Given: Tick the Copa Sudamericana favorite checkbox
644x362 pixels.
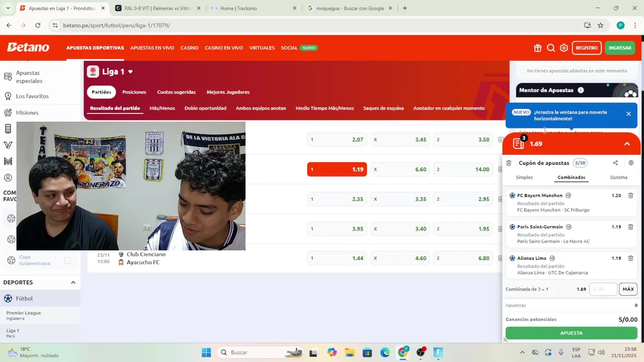Looking at the screenshot, I should point(67,260).
